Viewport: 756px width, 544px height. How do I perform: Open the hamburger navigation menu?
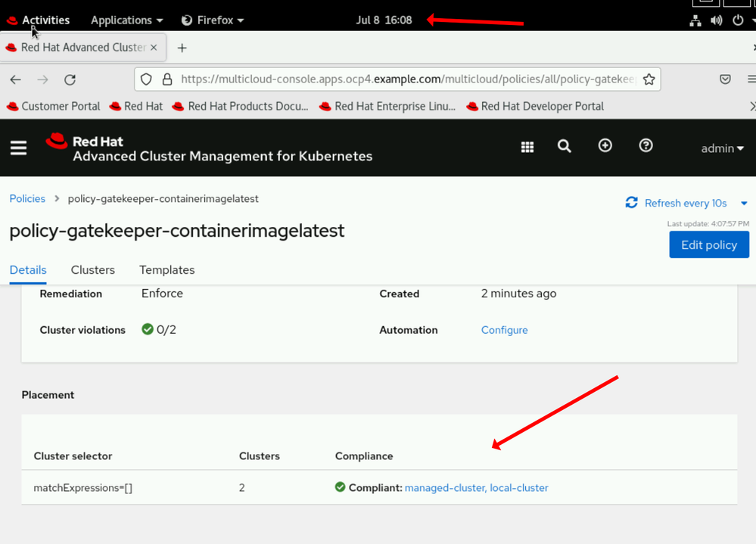tap(18, 148)
